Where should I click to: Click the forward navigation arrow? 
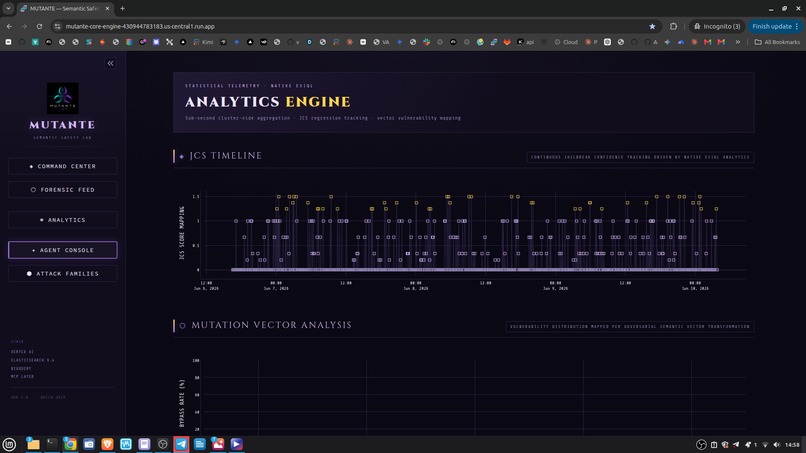pyautogui.click(x=24, y=26)
